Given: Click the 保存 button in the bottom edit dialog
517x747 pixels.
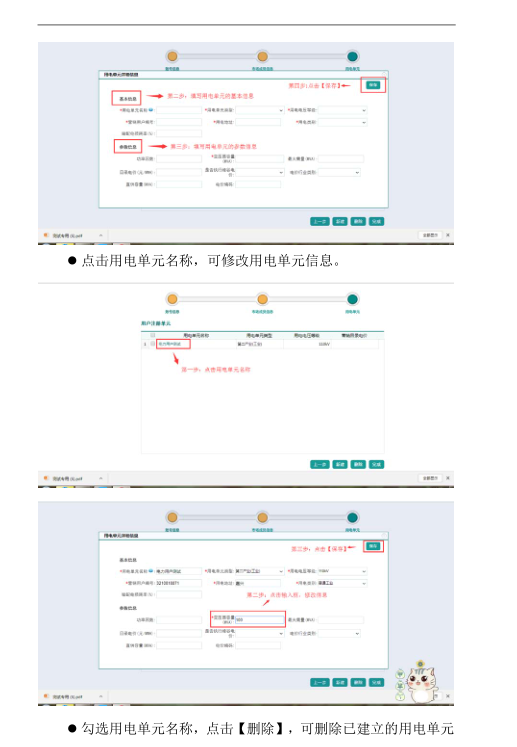Looking at the screenshot, I should pos(373,546).
